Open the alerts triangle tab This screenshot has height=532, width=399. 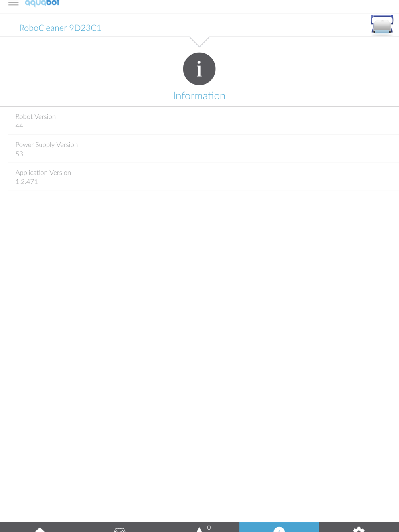pyautogui.click(x=199, y=528)
